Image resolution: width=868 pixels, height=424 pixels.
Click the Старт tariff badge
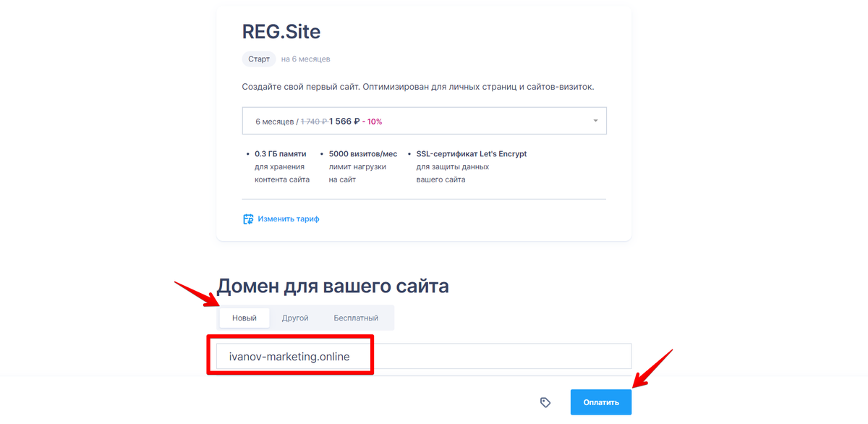point(259,59)
